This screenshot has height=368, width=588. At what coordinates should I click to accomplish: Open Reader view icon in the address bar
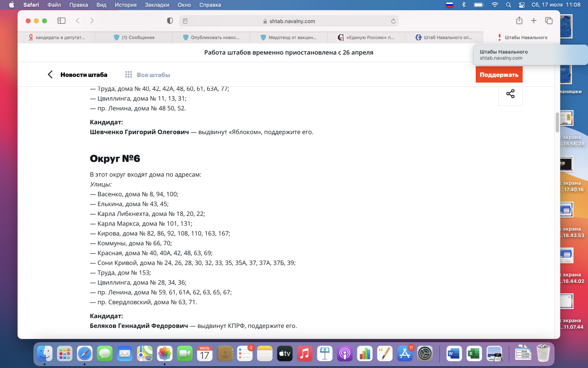pos(185,21)
